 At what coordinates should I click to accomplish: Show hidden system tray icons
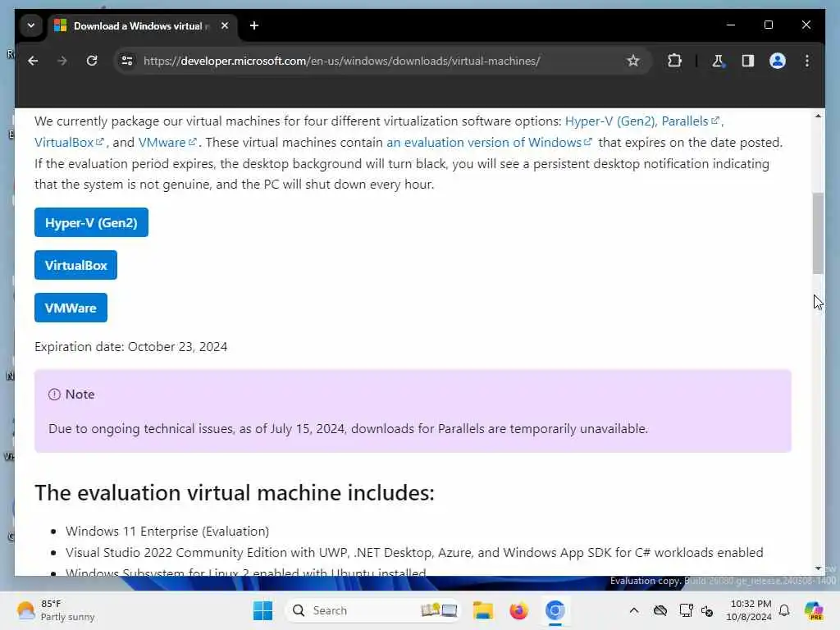[634, 610]
